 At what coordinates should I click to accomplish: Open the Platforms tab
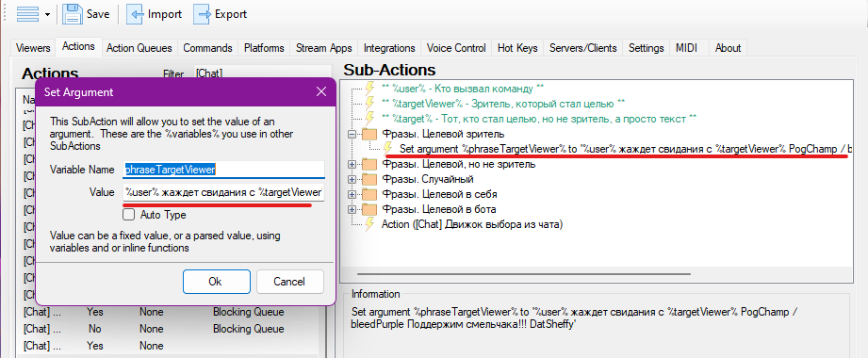pos(264,48)
